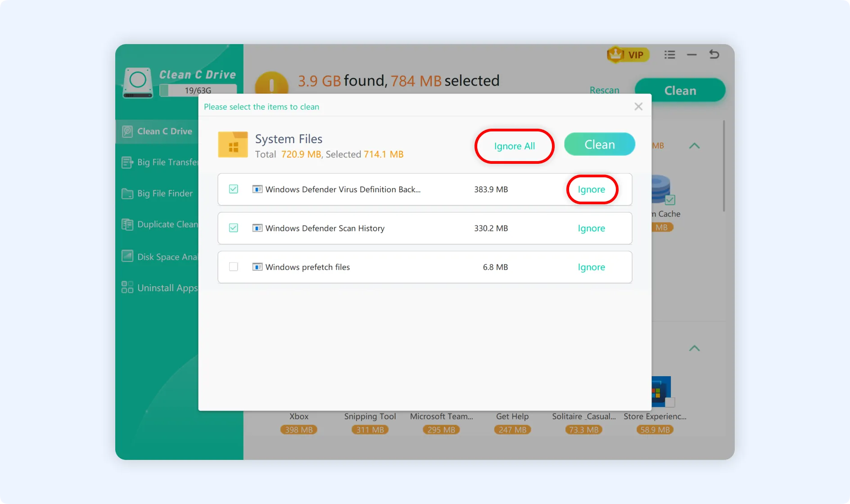Viewport: 850px width, 504px height.
Task: Click Ignore for Windows prefetch files
Action: click(x=591, y=267)
